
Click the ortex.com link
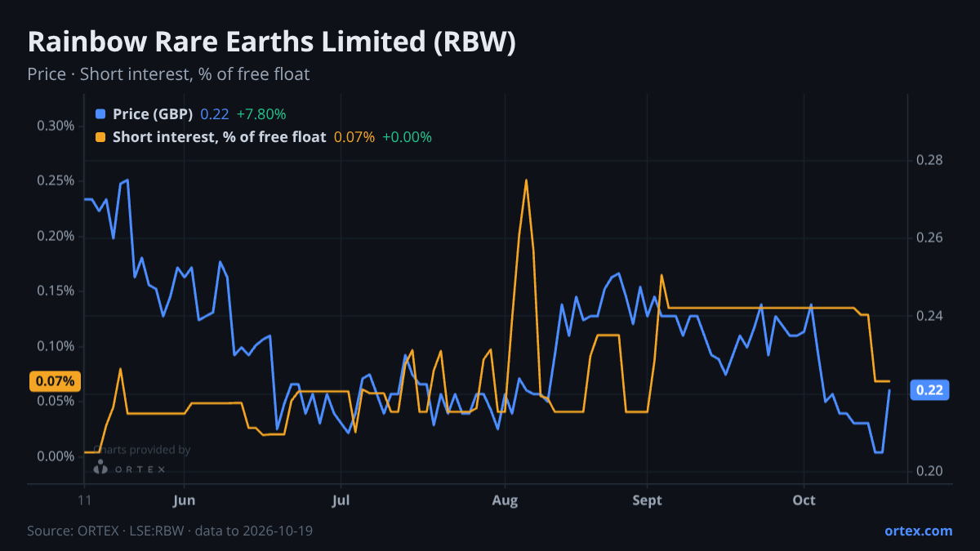pos(919,531)
